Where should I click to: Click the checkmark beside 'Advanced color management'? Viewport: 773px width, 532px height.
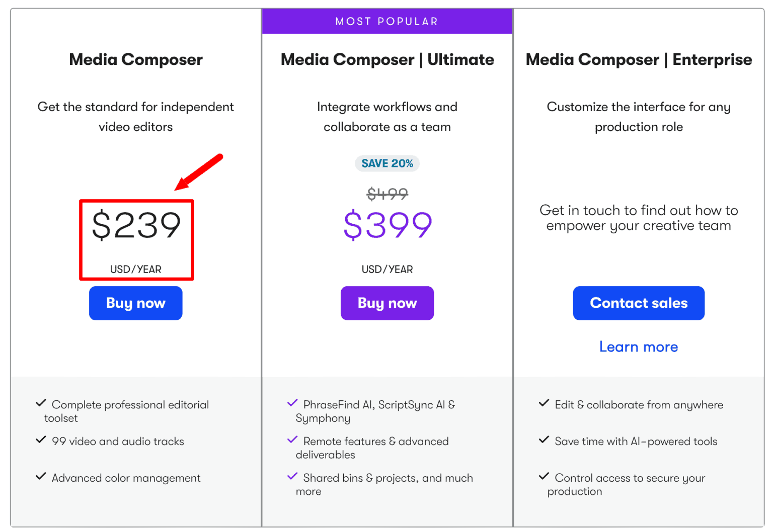click(x=41, y=476)
